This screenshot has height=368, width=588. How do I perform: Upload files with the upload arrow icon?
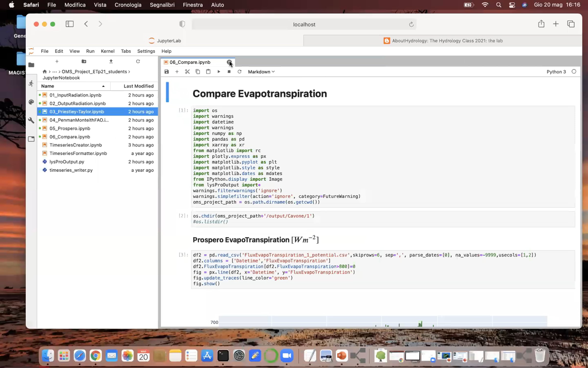[x=111, y=61]
